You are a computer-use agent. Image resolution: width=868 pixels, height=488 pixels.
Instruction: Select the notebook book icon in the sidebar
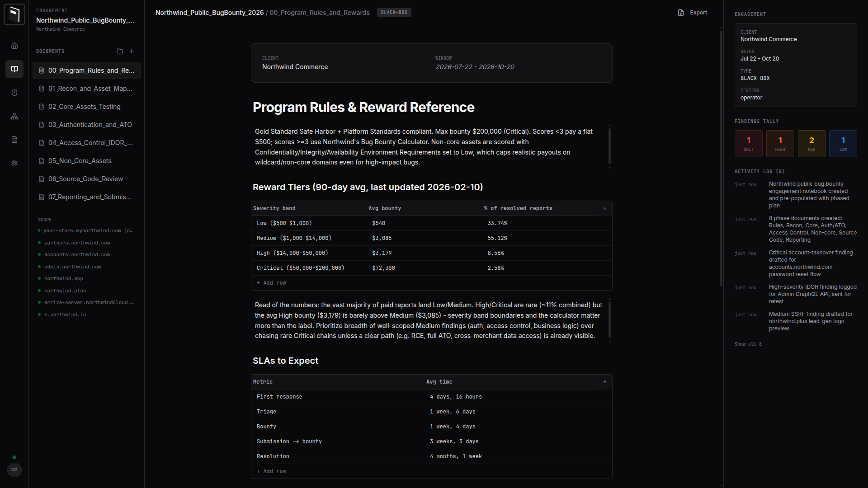[x=14, y=69]
